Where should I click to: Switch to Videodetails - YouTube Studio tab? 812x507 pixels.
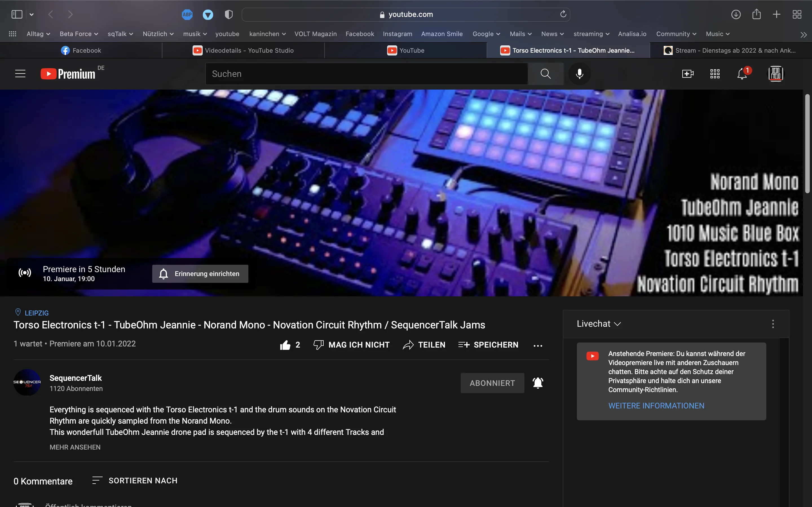click(243, 50)
